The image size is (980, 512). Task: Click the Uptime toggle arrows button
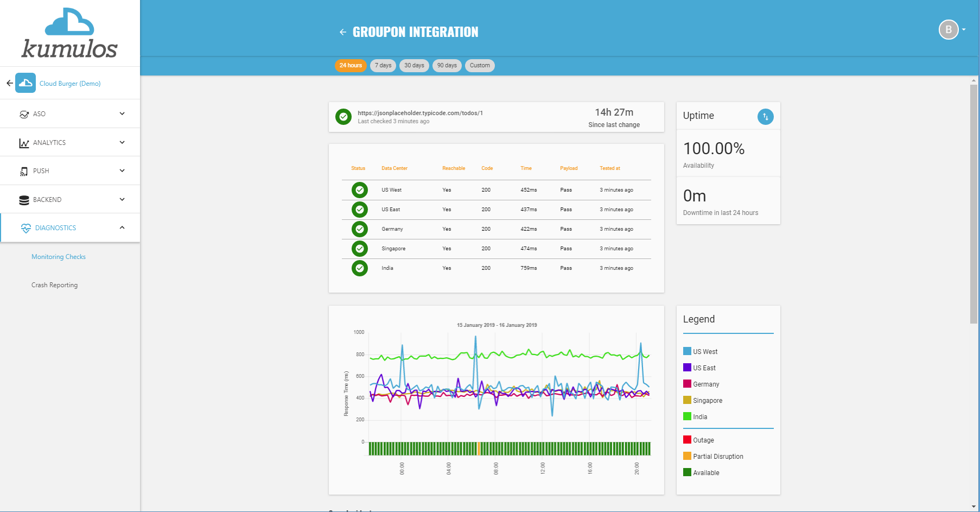click(x=765, y=117)
